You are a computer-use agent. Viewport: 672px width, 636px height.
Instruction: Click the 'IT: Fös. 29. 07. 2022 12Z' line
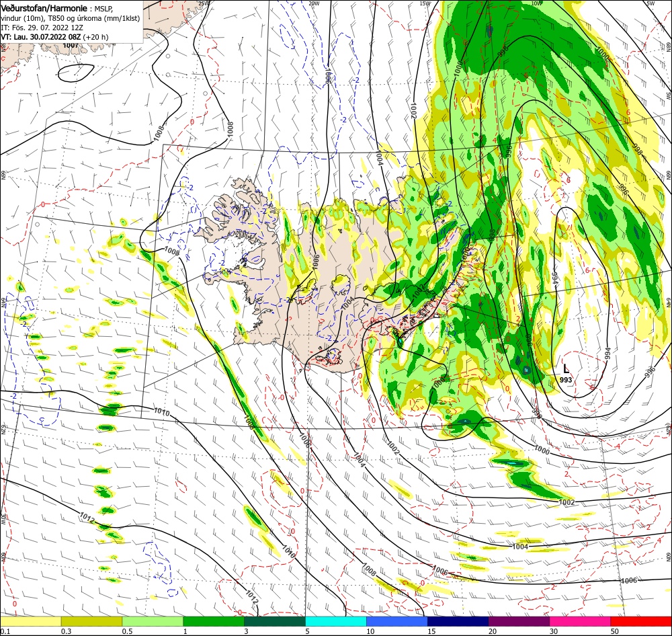pyautogui.click(x=42, y=28)
